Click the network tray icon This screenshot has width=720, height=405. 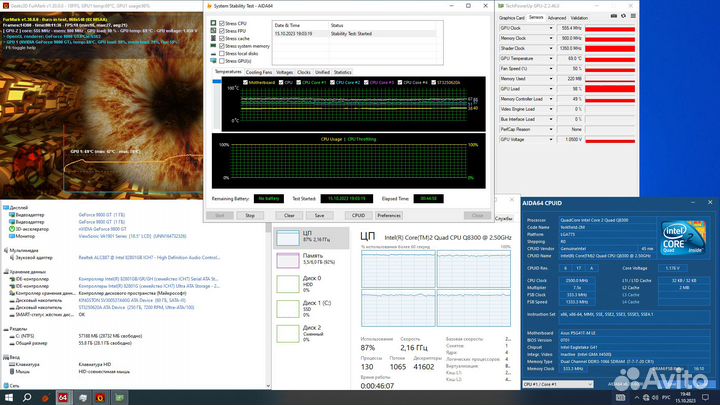point(646,398)
